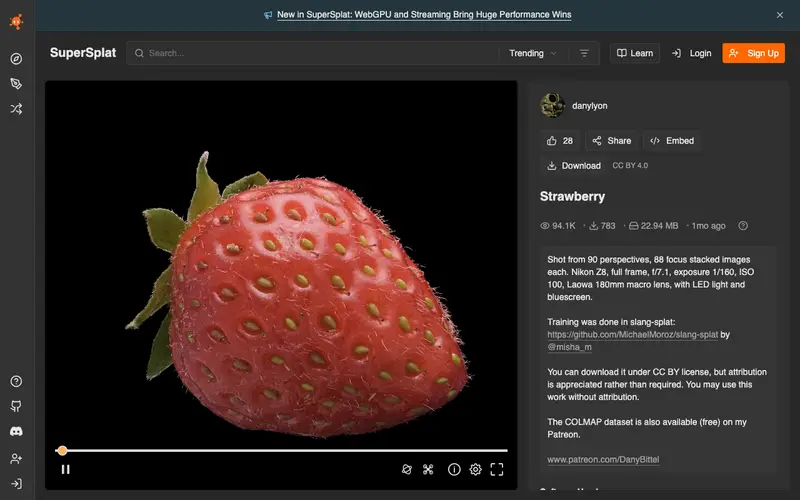Image resolution: width=800 pixels, height=500 pixels.
Task: Click the Strawberry title
Action: click(x=572, y=196)
